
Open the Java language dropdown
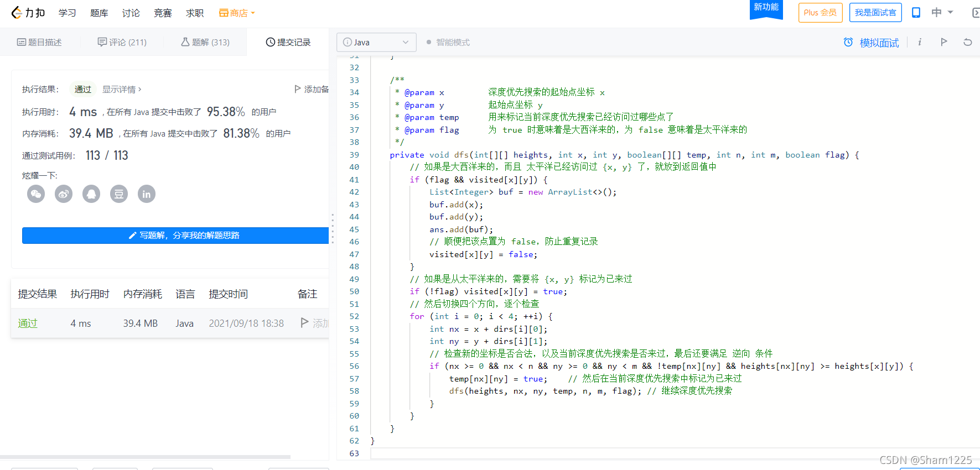tap(376, 42)
